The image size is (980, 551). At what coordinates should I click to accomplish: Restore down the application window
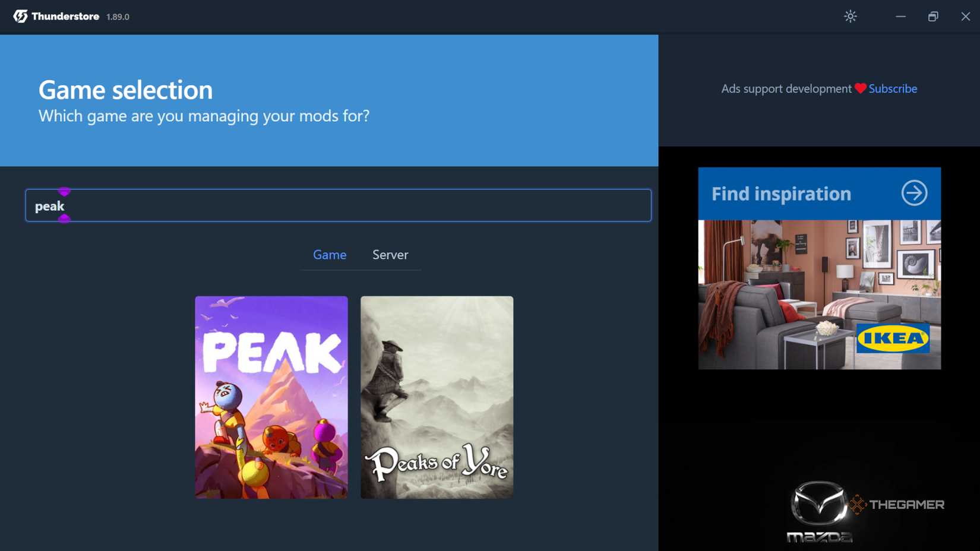click(x=932, y=17)
